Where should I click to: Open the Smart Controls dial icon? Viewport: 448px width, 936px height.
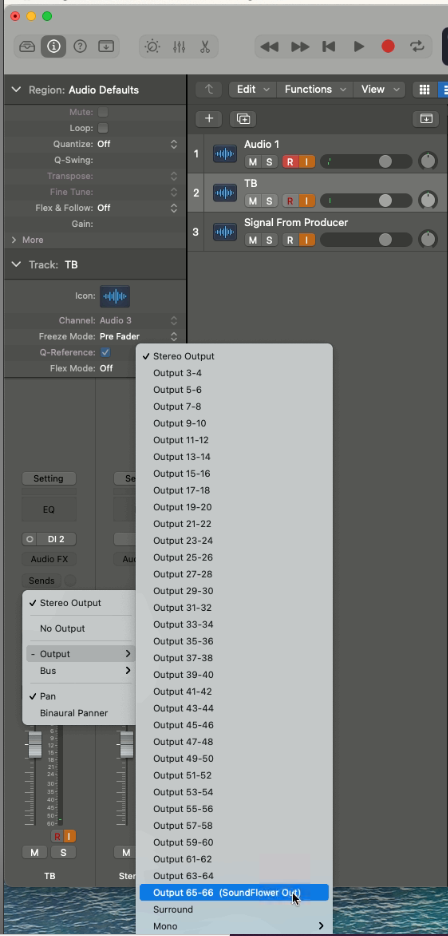click(x=152, y=47)
